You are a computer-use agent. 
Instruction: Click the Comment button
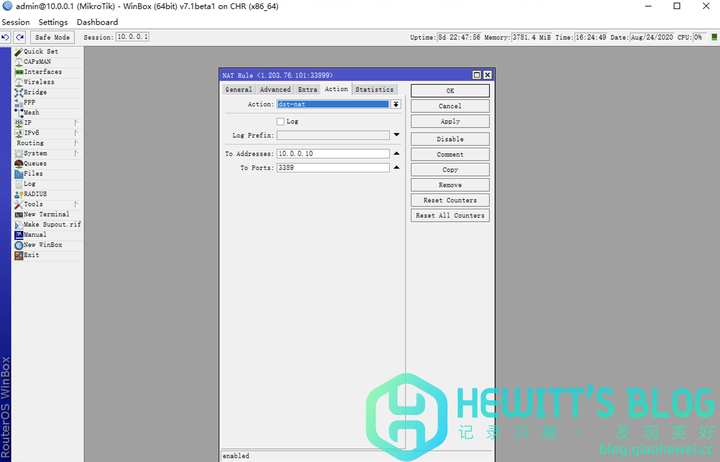450,154
